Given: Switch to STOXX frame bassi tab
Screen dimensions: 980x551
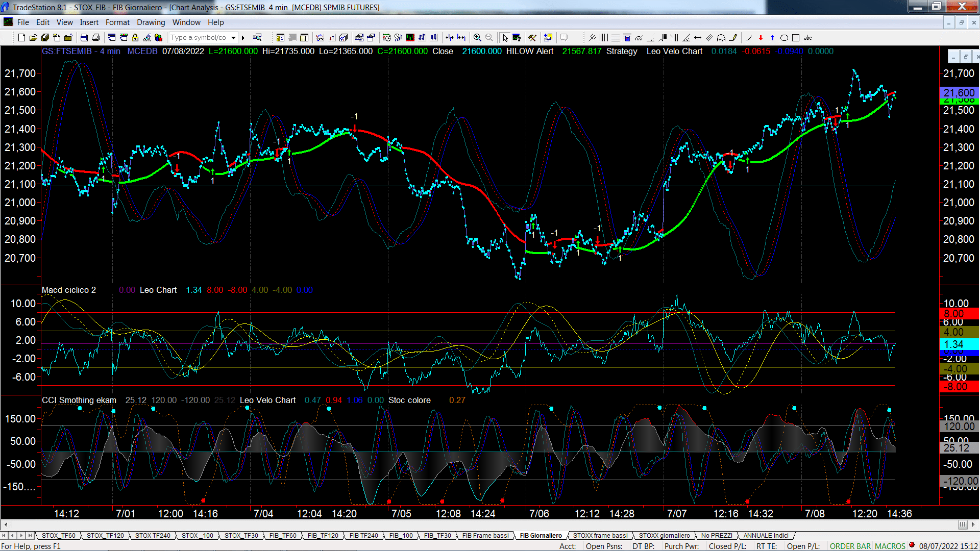Looking at the screenshot, I should pyautogui.click(x=600, y=535).
